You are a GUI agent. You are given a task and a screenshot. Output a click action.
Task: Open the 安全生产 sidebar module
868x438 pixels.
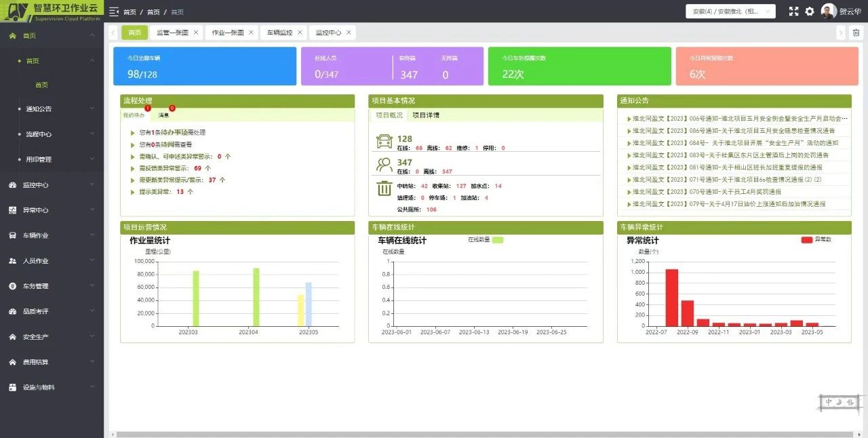41,336
